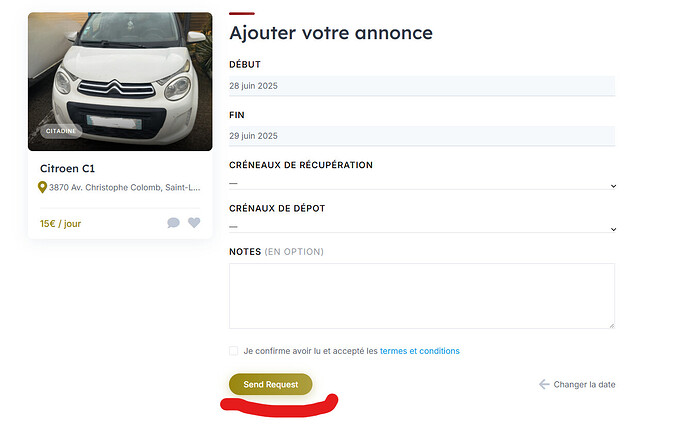Click the Send Request button

point(271,384)
